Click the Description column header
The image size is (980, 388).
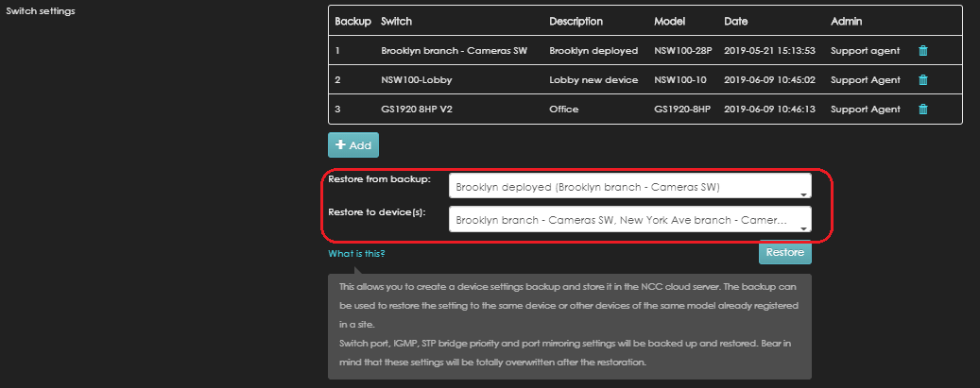coord(576,22)
